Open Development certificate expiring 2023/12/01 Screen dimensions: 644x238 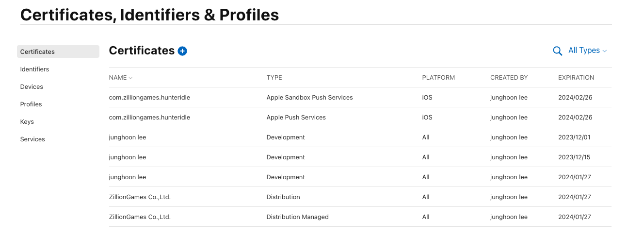[x=360, y=137]
